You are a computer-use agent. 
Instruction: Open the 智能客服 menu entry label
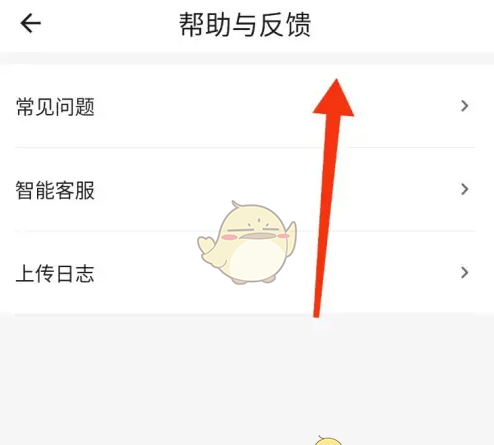click(x=55, y=190)
